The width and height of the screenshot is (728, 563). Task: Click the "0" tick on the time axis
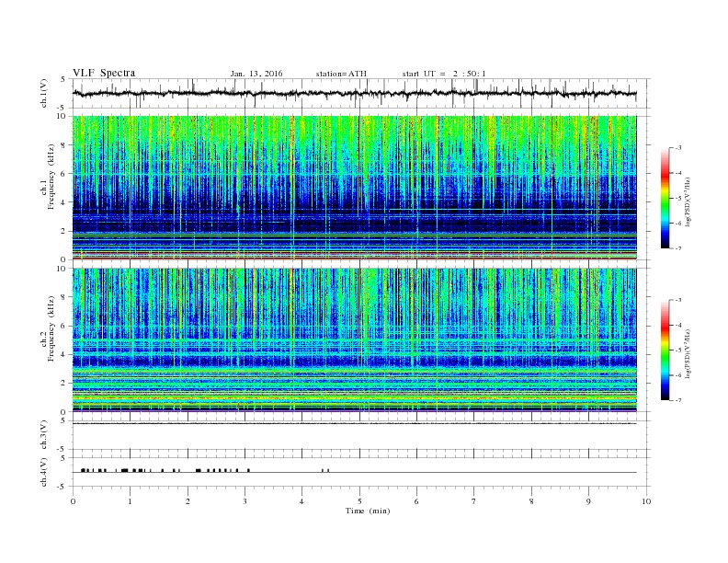tap(73, 501)
